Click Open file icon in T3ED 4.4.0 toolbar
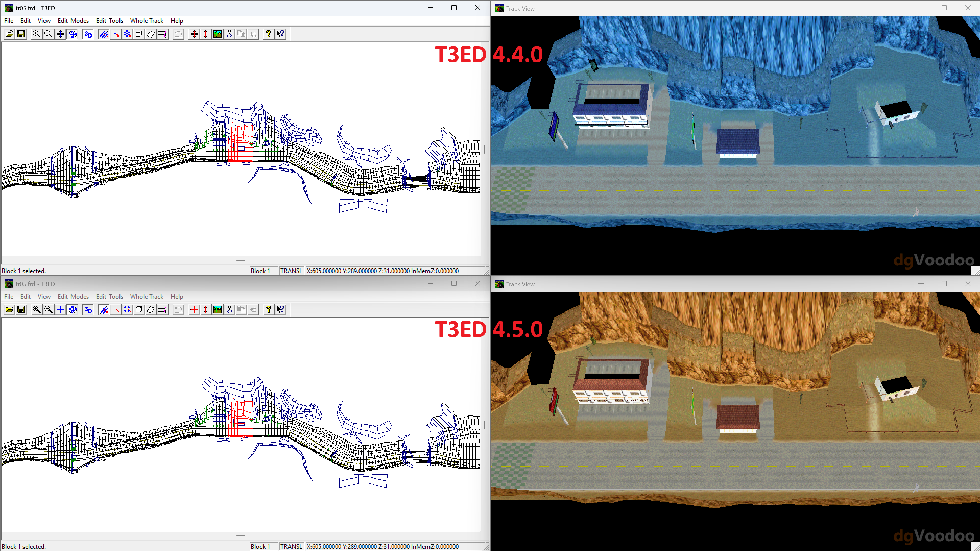980x551 pixels. pos(9,34)
